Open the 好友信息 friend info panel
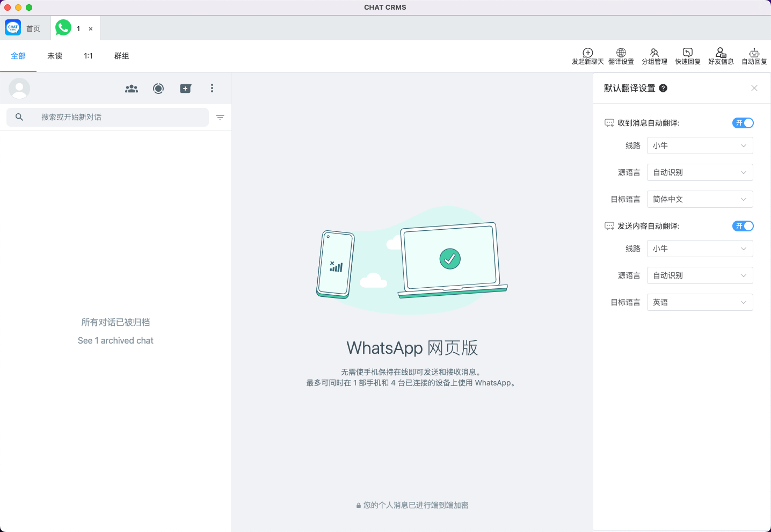 click(721, 56)
